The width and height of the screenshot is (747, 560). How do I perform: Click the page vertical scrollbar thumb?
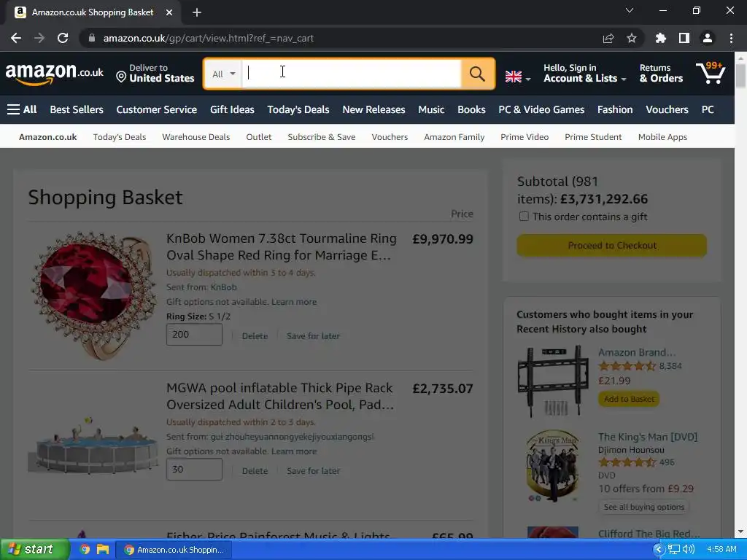coord(741,76)
